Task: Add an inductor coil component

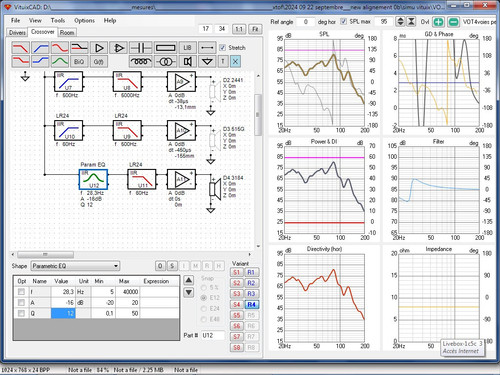Action: (141, 61)
